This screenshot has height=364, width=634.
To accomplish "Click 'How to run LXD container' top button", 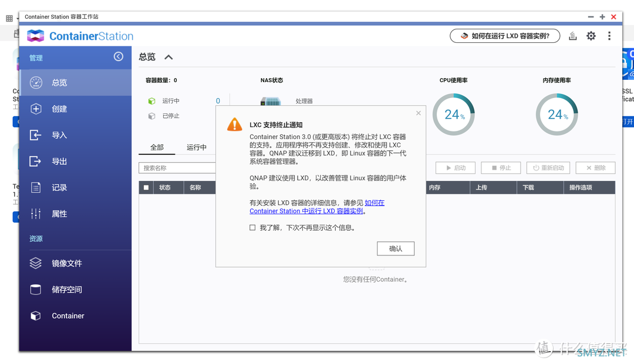I will (505, 36).
